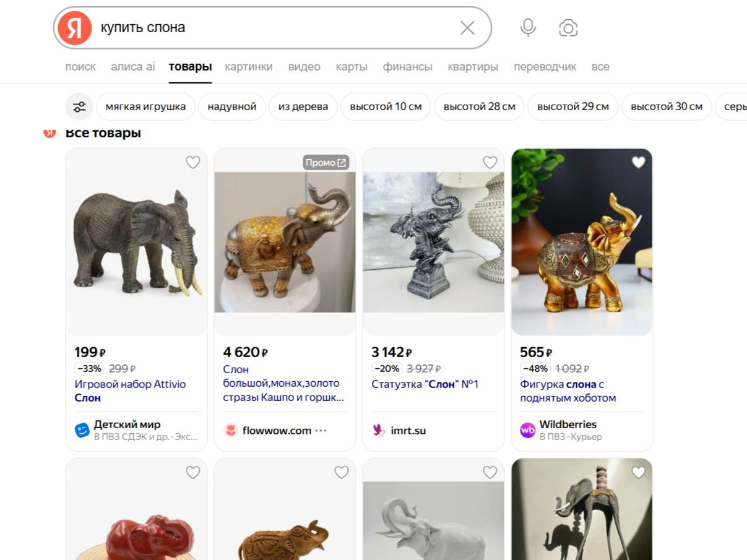Image resolution: width=747 pixels, height=560 pixels.
Task: Open image search camera icon
Action: (568, 28)
